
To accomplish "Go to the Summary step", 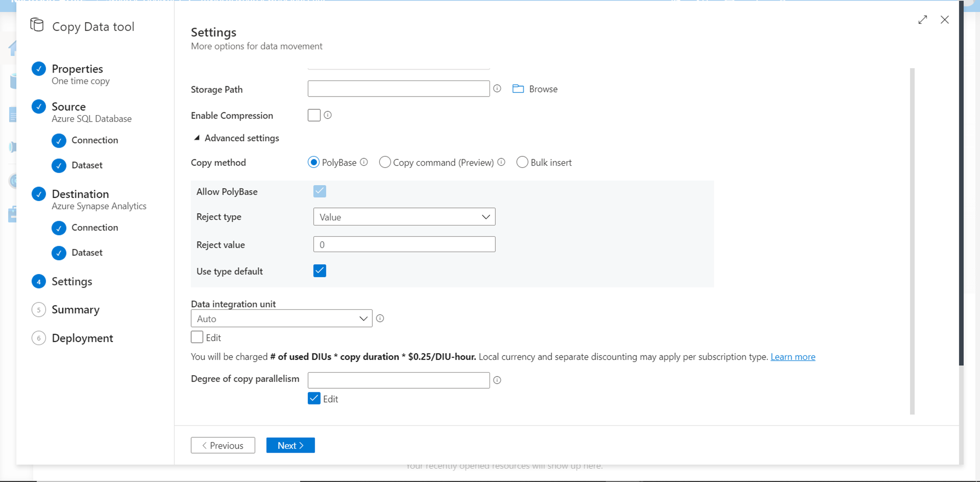I will click(75, 310).
